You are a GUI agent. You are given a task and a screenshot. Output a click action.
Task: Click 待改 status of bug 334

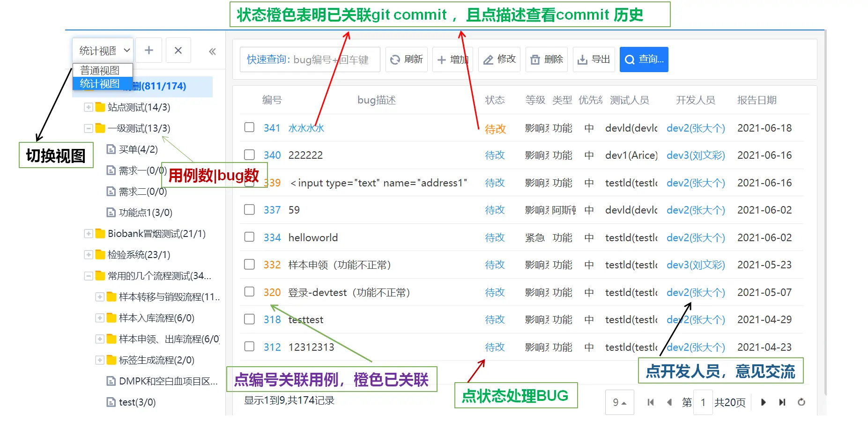pos(495,237)
